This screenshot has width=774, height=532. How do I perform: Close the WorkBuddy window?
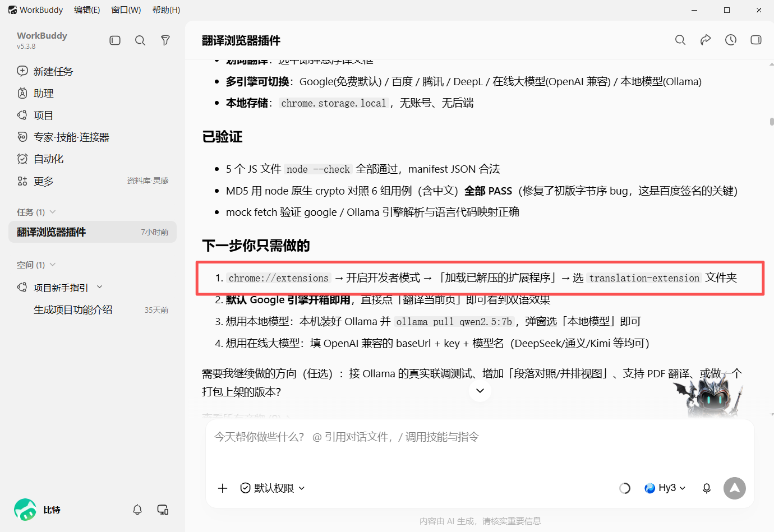[759, 10]
